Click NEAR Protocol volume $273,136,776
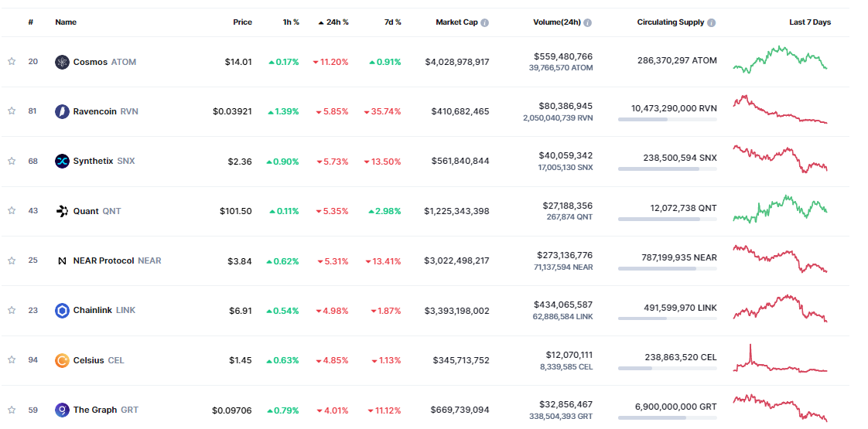Image resolution: width=868 pixels, height=429 pixels. [565, 255]
